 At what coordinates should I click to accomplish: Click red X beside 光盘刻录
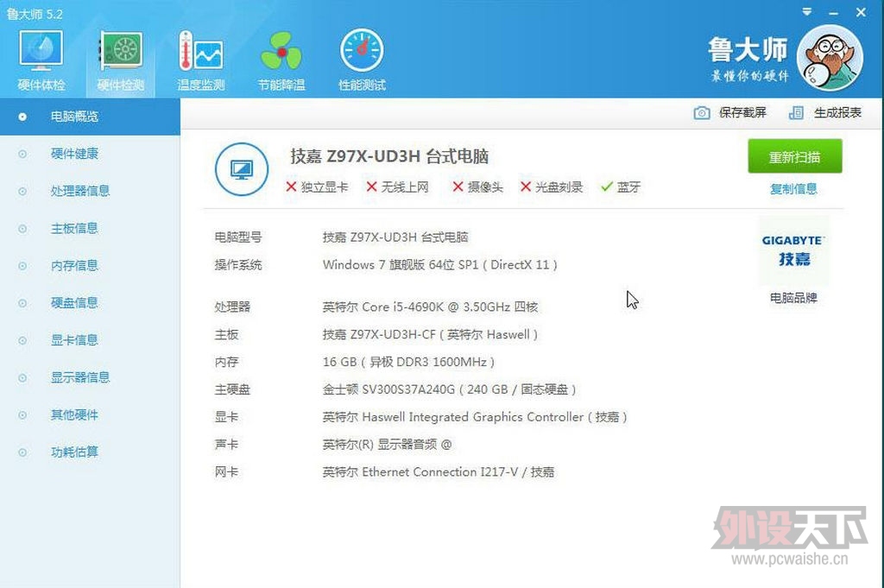[x=526, y=187]
